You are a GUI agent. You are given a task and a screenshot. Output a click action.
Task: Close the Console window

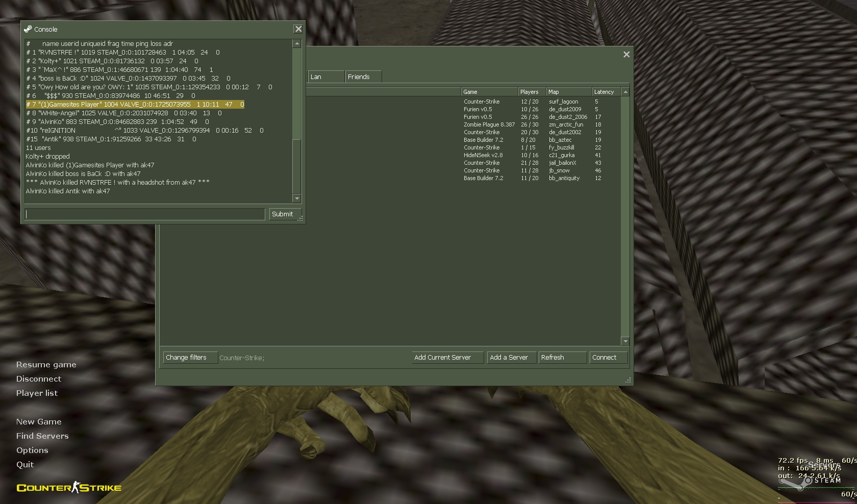(x=298, y=29)
